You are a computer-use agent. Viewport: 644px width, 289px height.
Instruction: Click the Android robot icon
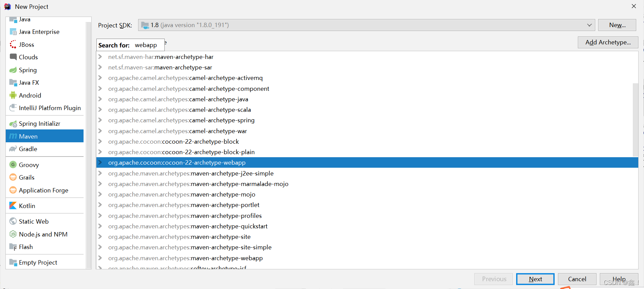13,95
